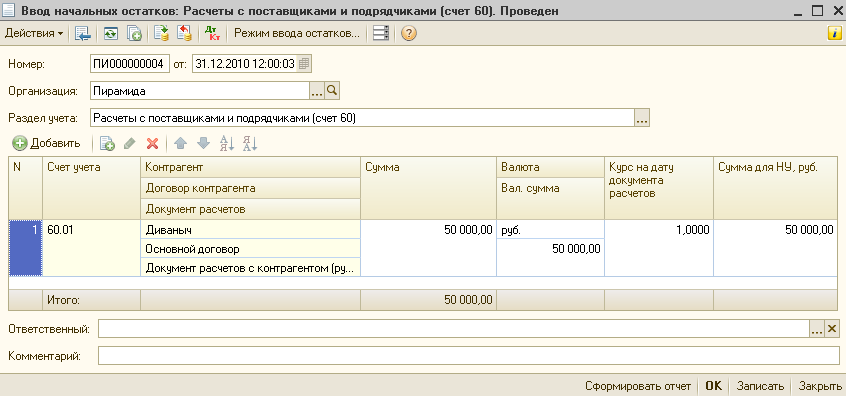Click the refresh document toolbar icon
Screen dimensions: 846x396
click(x=111, y=33)
